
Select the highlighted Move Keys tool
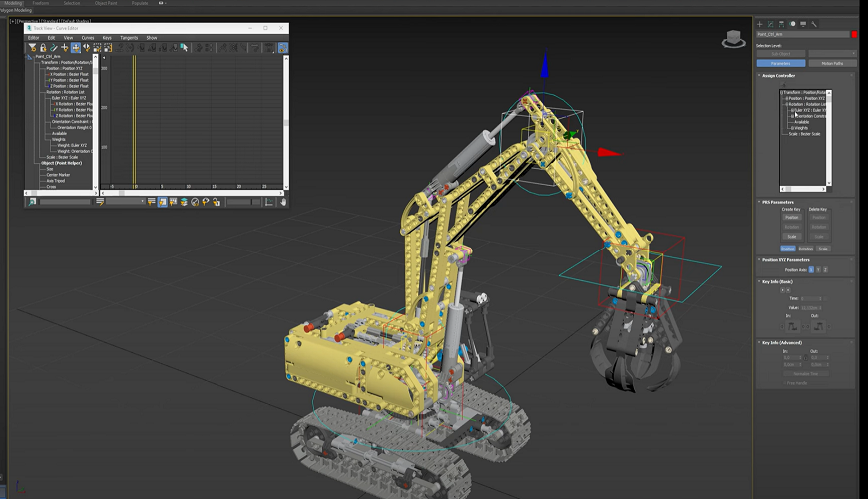[76, 48]
